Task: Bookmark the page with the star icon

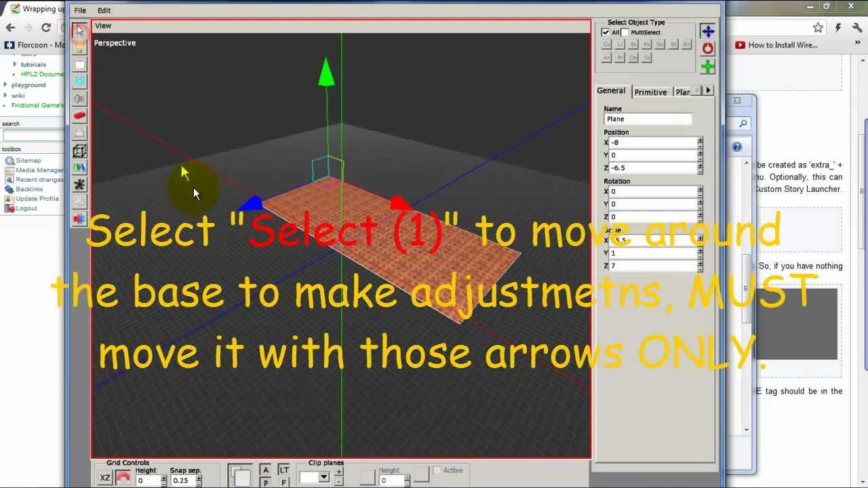Action: pyautogui.click(x=818, y=28)
